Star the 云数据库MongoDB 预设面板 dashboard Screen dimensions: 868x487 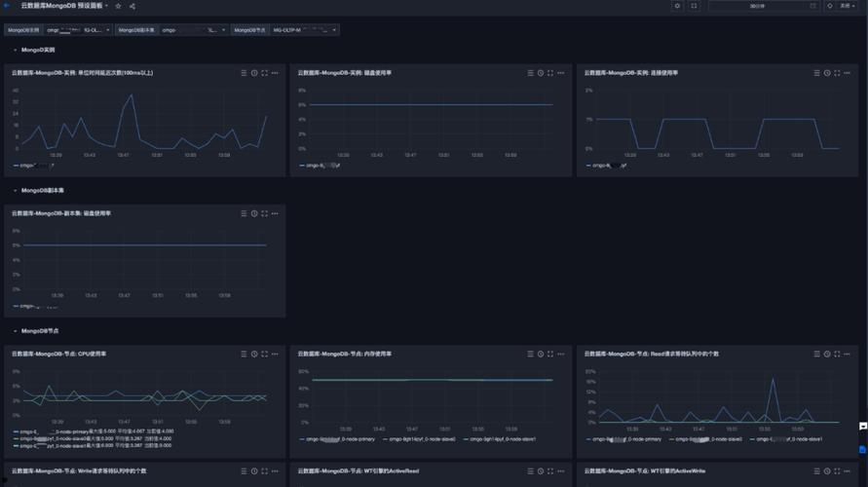pyautogui.click(x=118, y=6)
